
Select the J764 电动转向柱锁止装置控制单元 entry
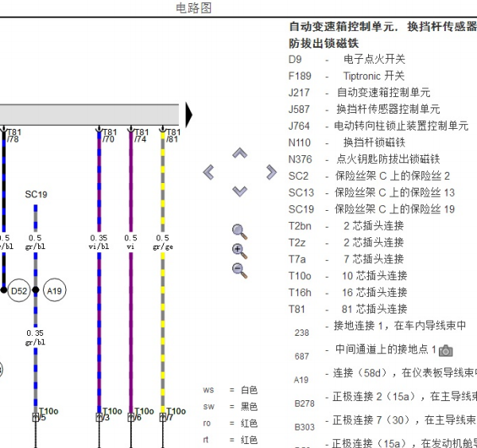[x=378, y=126]
